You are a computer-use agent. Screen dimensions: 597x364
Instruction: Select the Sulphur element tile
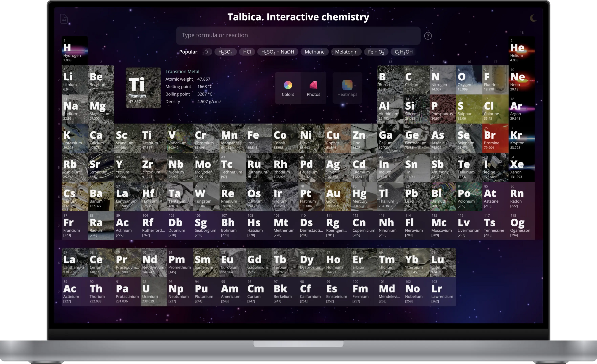(x=469, y=109)
